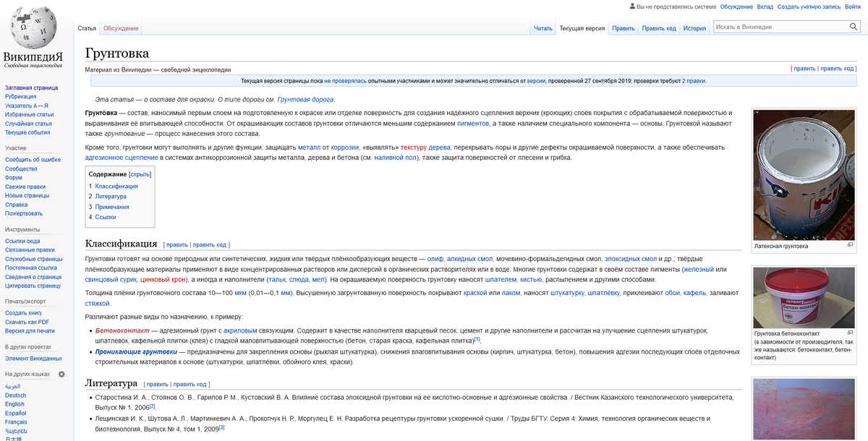Open the Бетоноконтакт bold link
Screen dimensions: 868x441
click(x=121, y=330)
